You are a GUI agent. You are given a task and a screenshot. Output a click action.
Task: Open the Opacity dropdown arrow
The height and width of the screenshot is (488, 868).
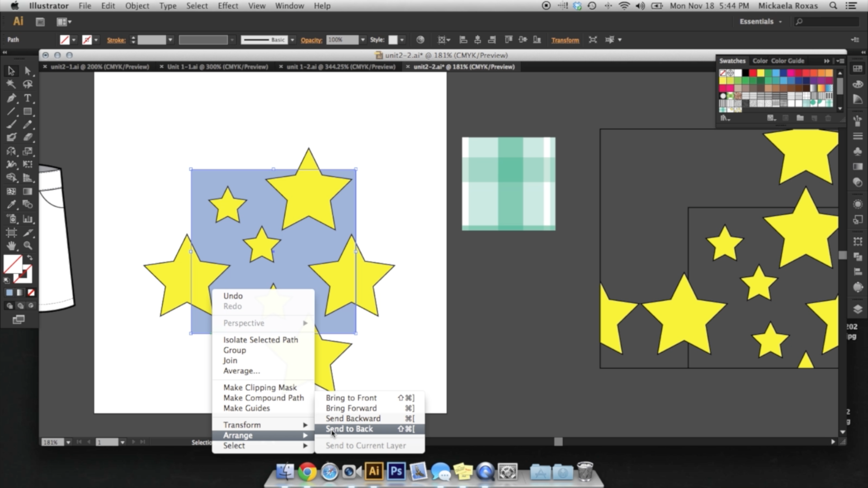(x=363, y=40)
